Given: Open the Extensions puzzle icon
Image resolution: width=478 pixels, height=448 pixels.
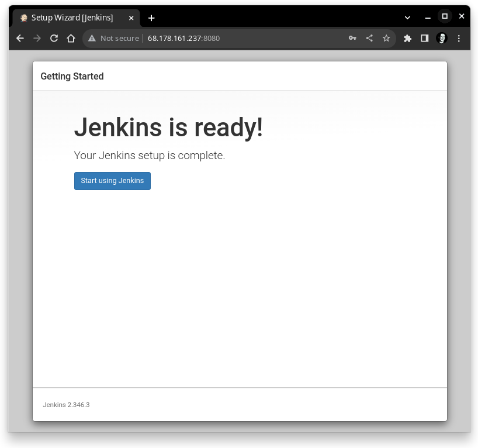Looking at the screenshot, I should click(407, 38).
